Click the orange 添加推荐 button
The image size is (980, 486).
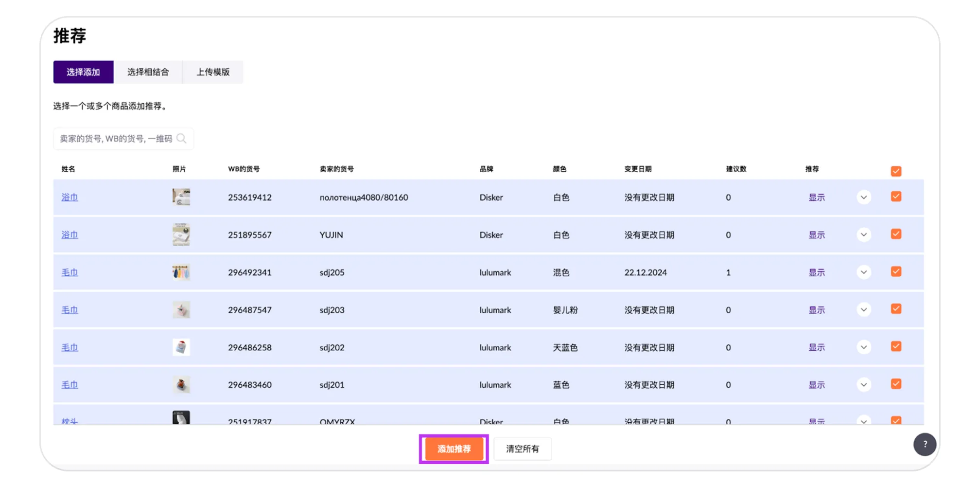454,449
